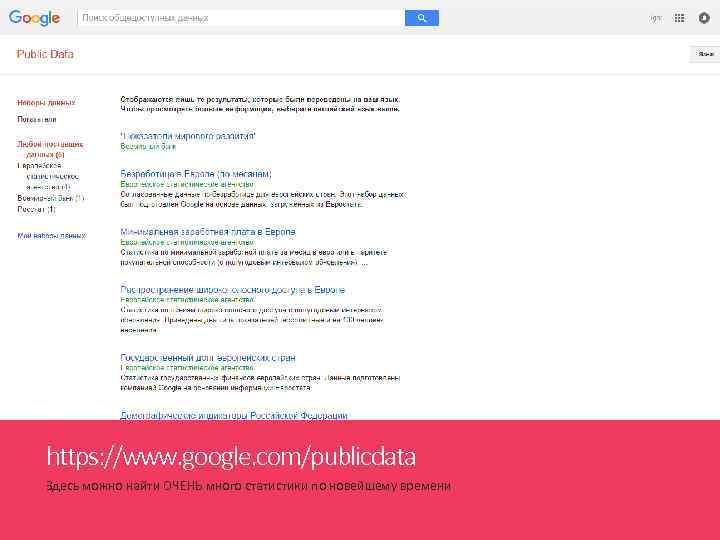Select the Показатели filter
720x540 pixels.
[x=37, y=119]
